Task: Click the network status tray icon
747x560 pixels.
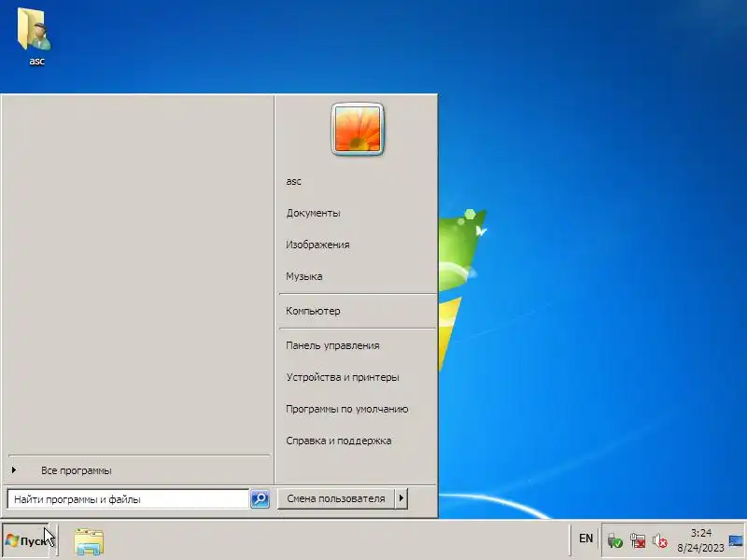Action: coord(638,541)
